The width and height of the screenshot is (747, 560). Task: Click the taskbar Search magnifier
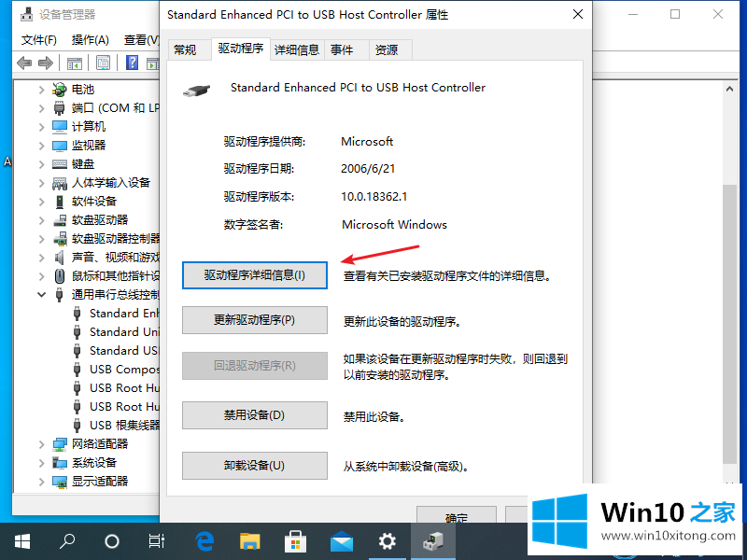coord(66,541)
